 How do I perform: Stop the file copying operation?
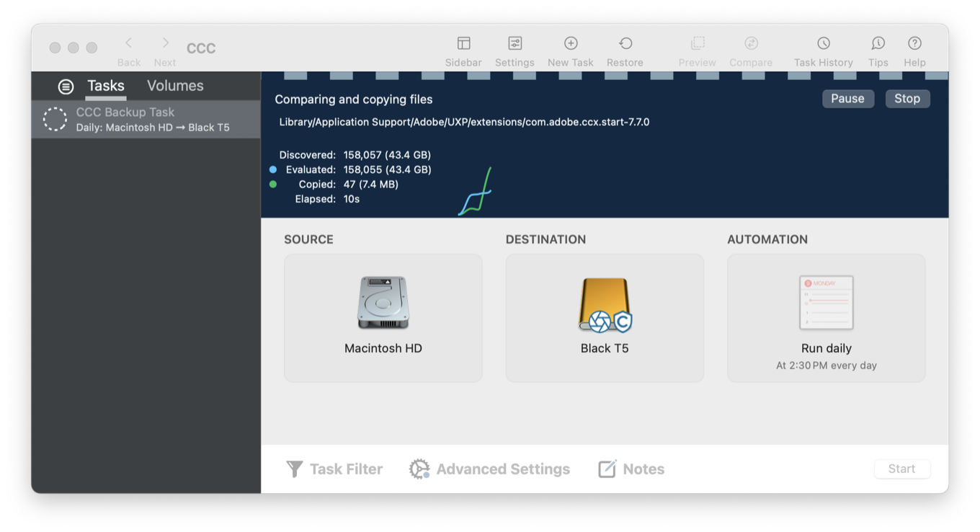907,99
